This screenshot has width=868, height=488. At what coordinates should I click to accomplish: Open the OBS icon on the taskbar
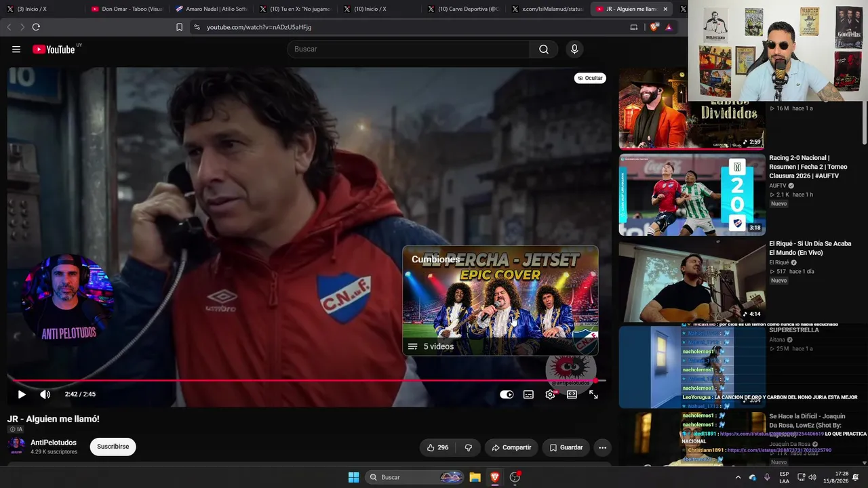515,477
